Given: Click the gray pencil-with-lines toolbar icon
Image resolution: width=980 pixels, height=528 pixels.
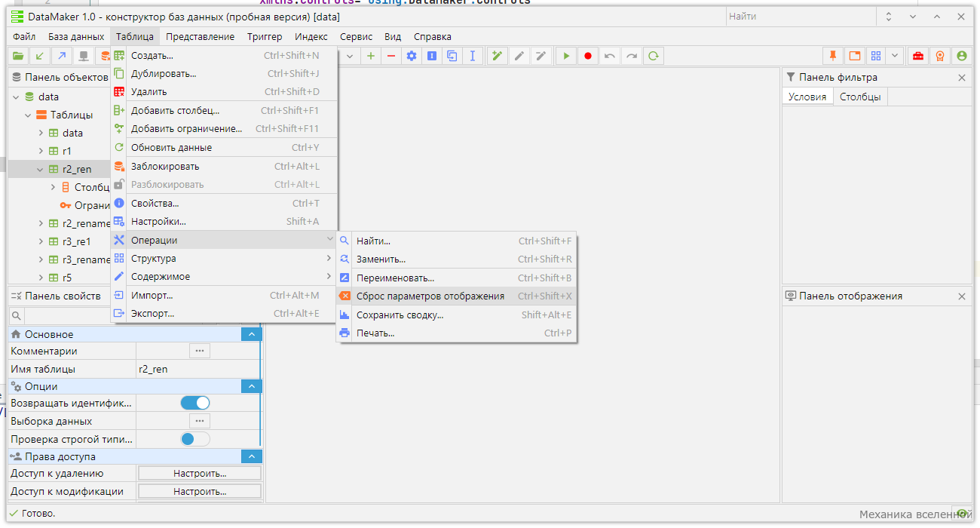Looking at the screenshot, I should pyautogui.click(x=541, y=56).
